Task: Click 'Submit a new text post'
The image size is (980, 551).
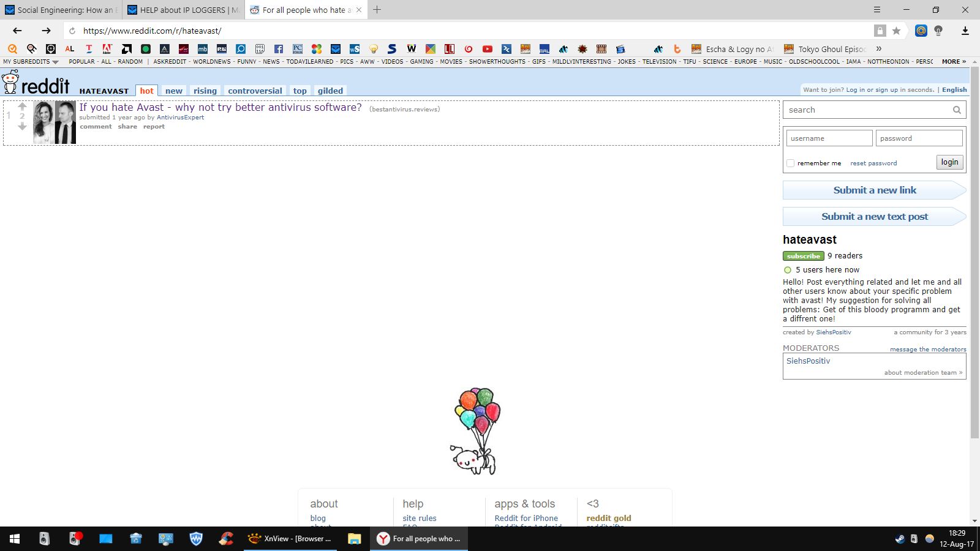Action: 875,217
